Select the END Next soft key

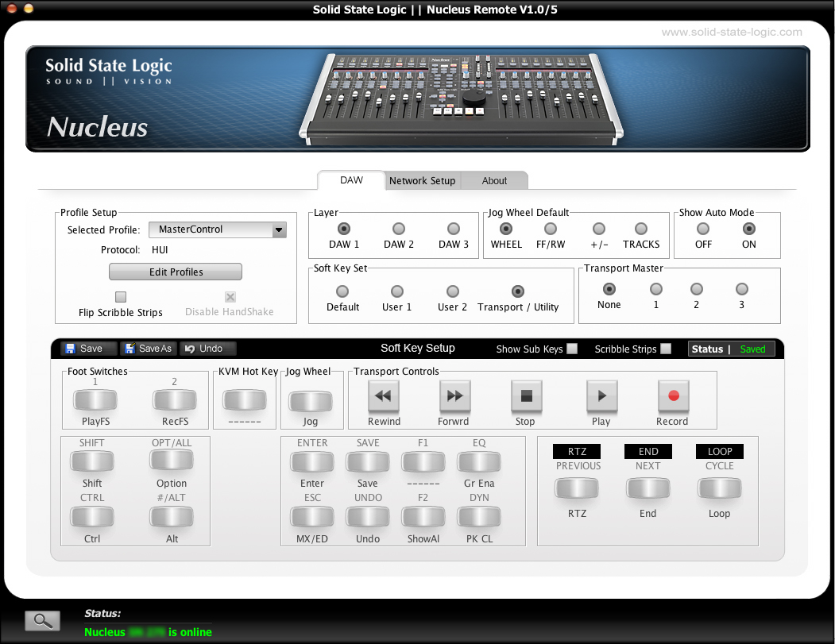pyautogui.click(x=648, y=488)
